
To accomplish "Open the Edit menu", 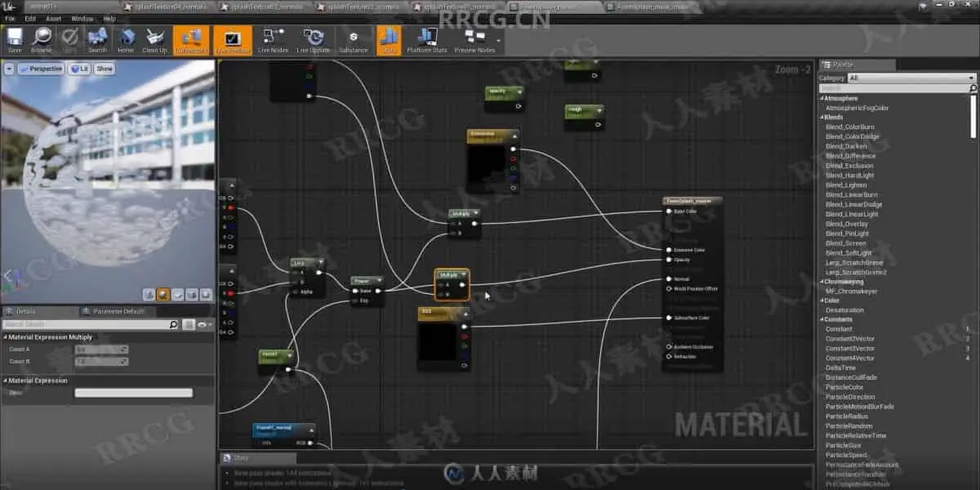I will (30, 18).
